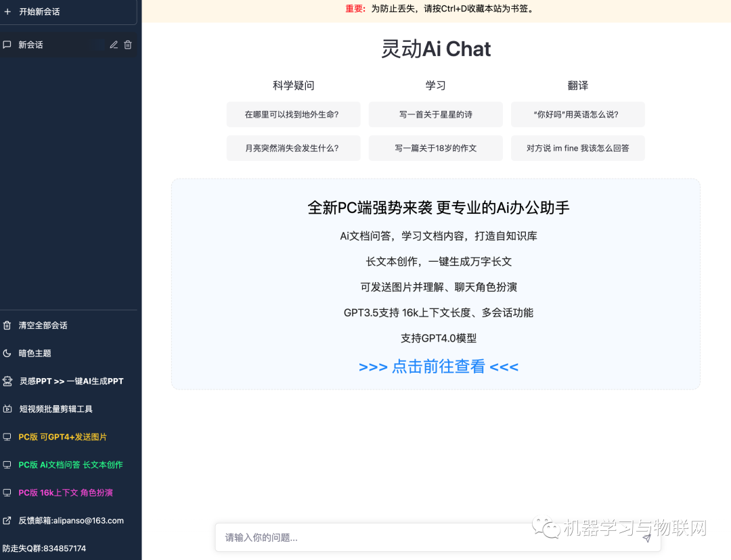Open PC版 Ai文档问答 长文本创作 item
This screenshot has height=560, width=731.
coord(70,465)
